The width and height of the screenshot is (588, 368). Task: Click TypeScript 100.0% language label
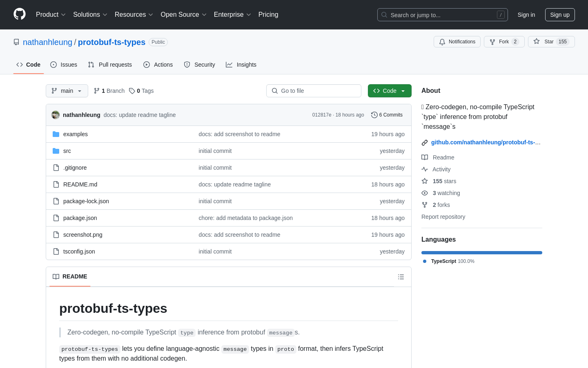pos(453,261)
